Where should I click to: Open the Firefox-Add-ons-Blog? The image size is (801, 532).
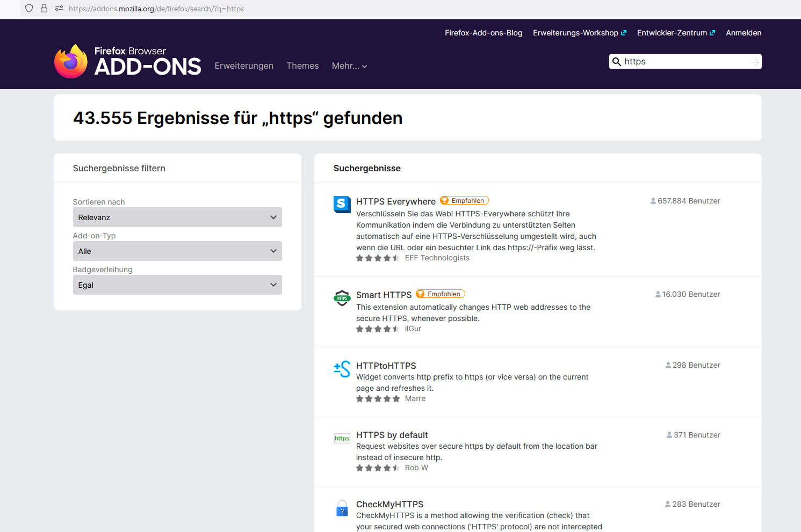(483, 32)
